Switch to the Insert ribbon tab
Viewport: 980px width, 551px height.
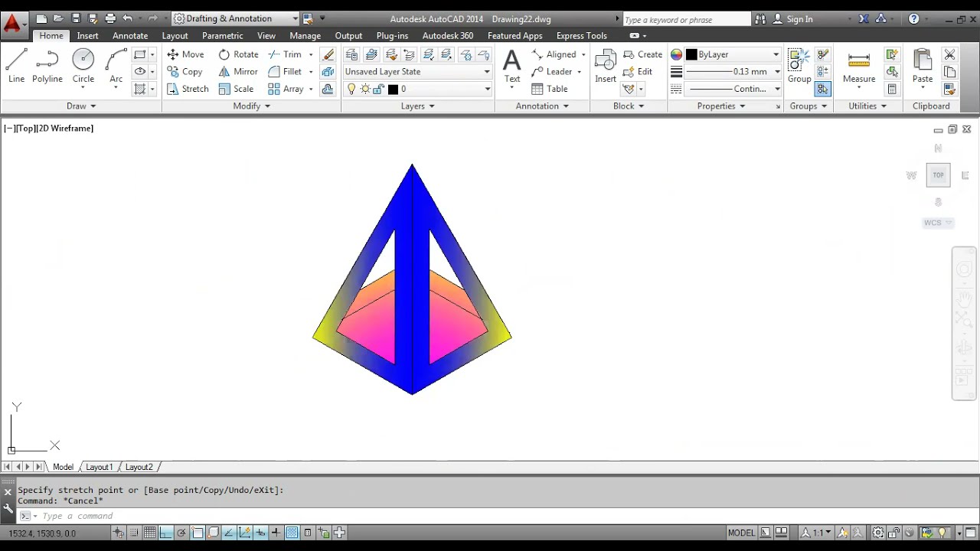tap(87, 35)
